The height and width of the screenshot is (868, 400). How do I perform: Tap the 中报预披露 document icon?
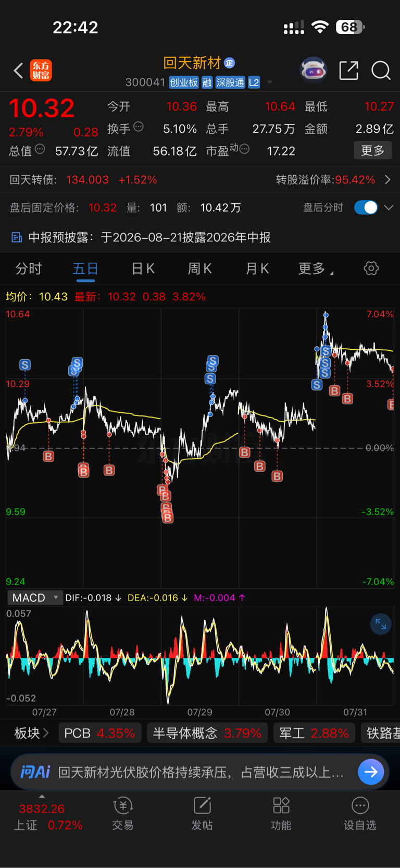(x=17, y=238)
